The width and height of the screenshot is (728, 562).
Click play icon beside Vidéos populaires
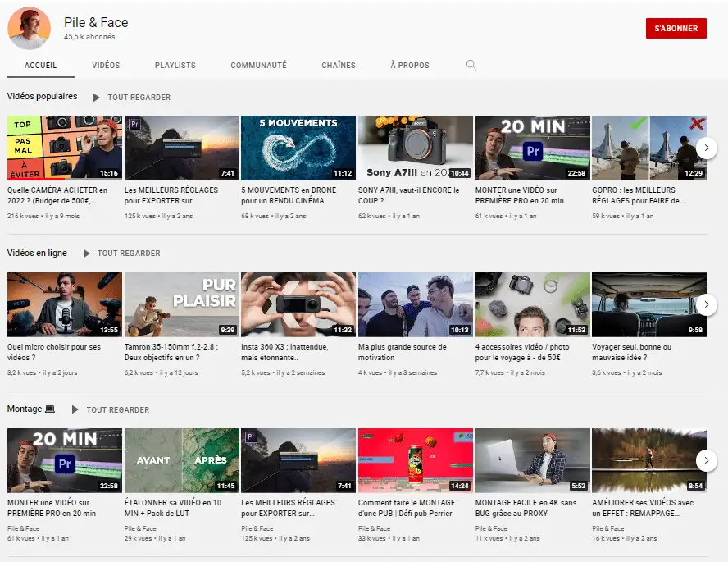tap(96, 98)
